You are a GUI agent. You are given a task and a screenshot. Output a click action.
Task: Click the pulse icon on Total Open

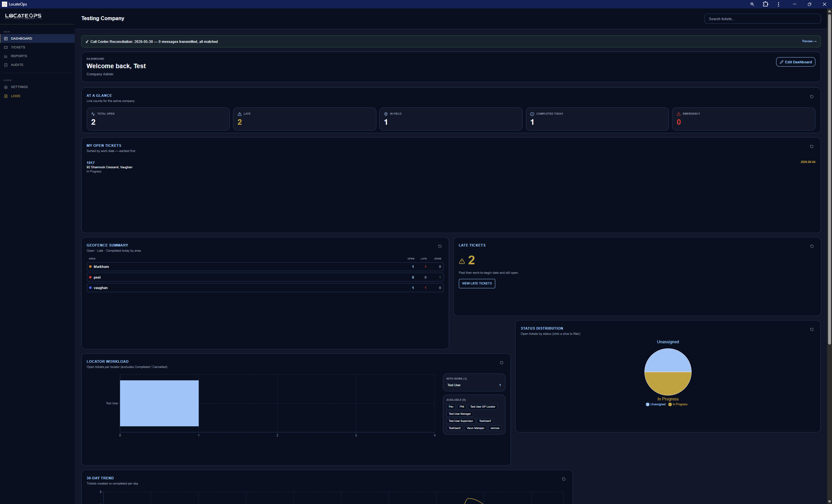(x=93, y=114)
